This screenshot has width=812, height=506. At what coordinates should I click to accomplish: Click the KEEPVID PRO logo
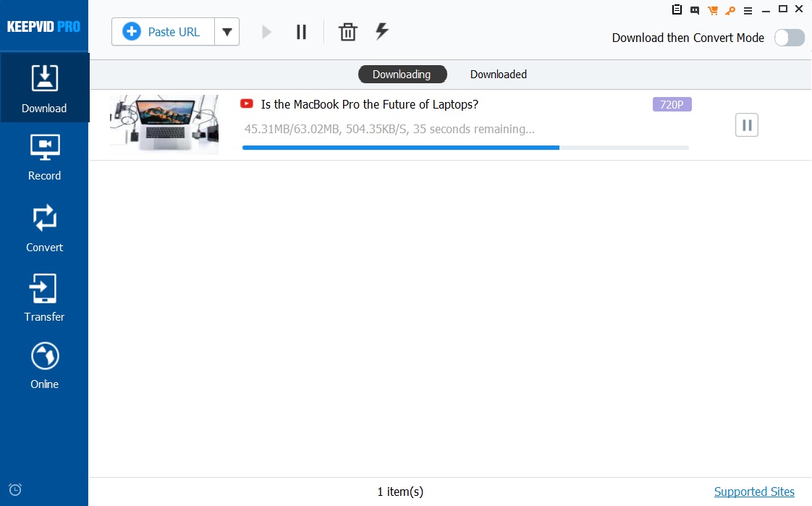tap(43, 26)
